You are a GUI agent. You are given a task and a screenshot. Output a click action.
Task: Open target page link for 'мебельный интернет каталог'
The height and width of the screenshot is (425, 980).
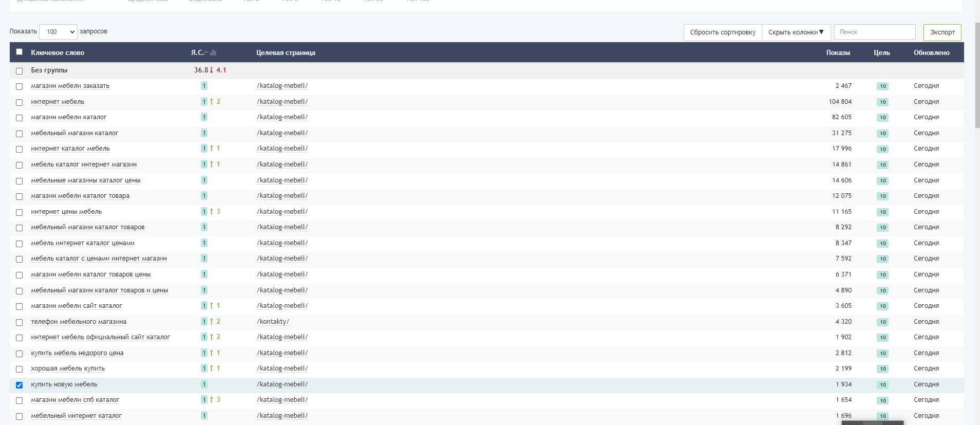click(282, 416)
